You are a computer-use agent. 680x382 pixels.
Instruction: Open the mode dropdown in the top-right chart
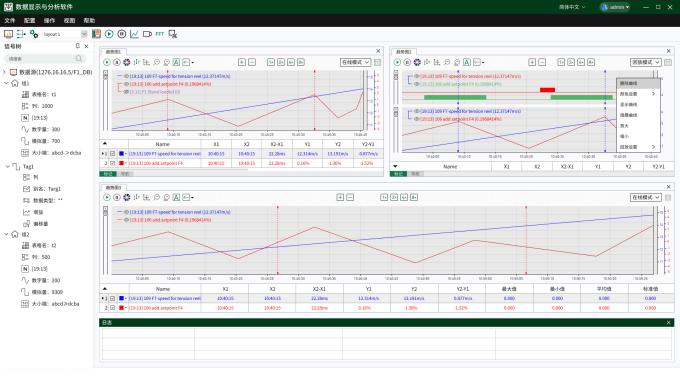pos(646,62)
